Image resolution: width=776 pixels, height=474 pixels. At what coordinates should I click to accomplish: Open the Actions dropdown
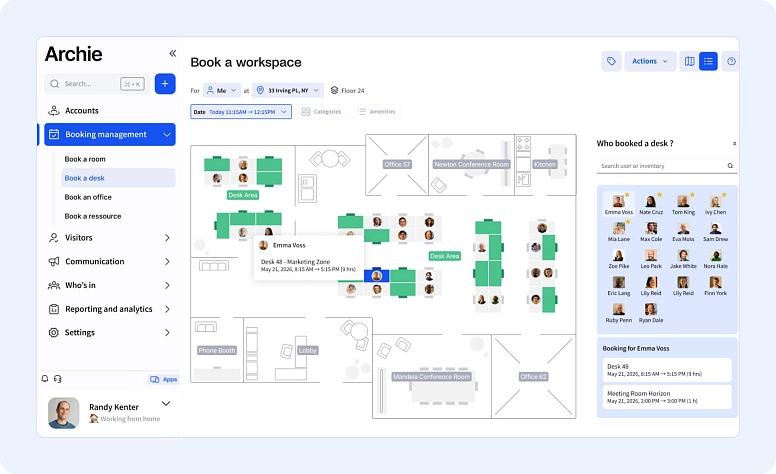coord(650,62)
